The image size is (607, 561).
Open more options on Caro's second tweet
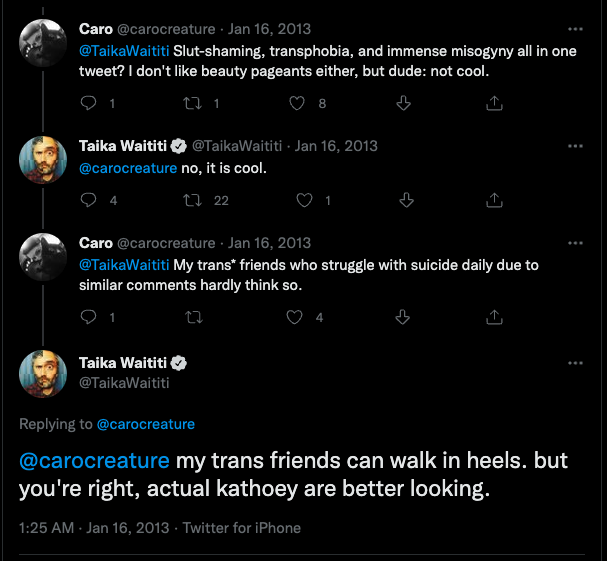[x=575, y=243]
